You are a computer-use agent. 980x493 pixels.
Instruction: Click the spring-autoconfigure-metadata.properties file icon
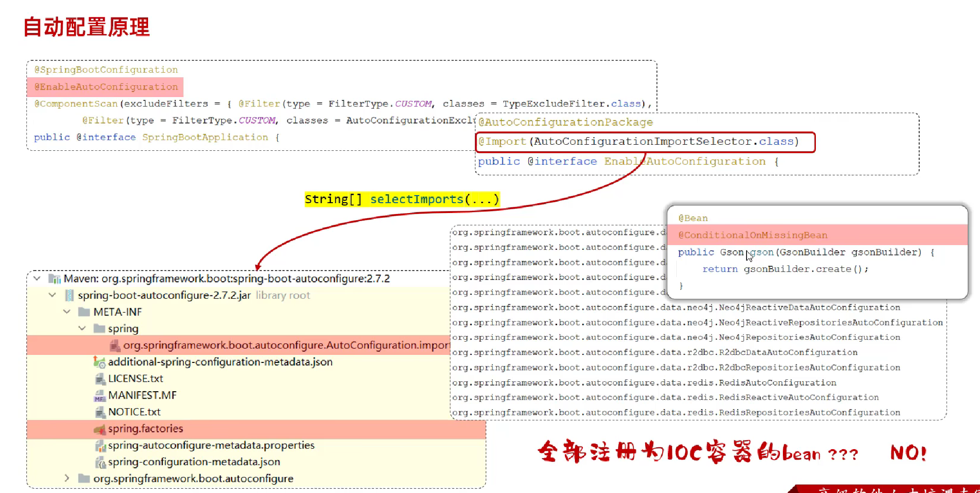[x=100, y=445]
